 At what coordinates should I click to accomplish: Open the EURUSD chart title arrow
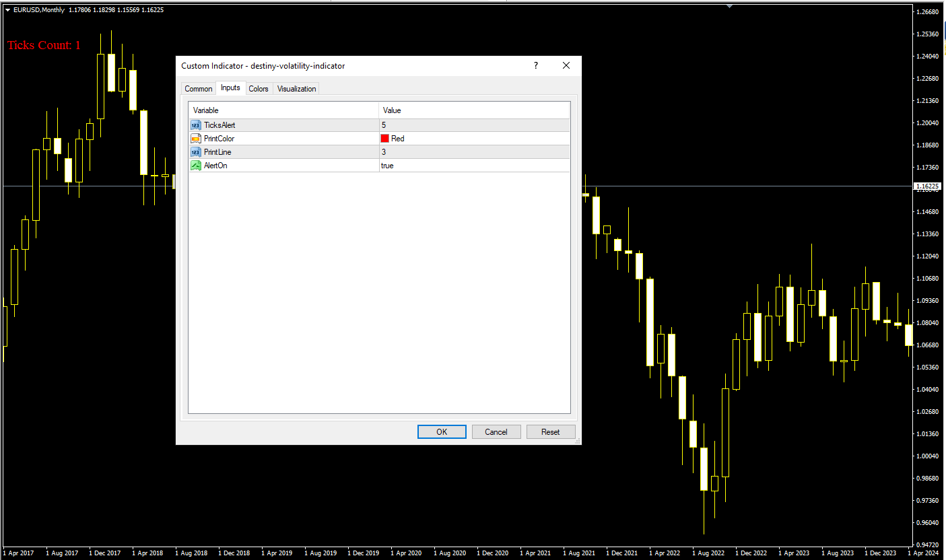point(7,10)
